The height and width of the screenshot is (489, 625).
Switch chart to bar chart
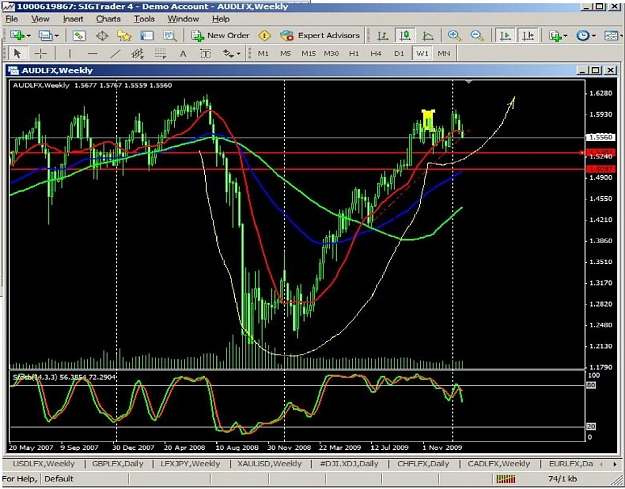(383, 35)
